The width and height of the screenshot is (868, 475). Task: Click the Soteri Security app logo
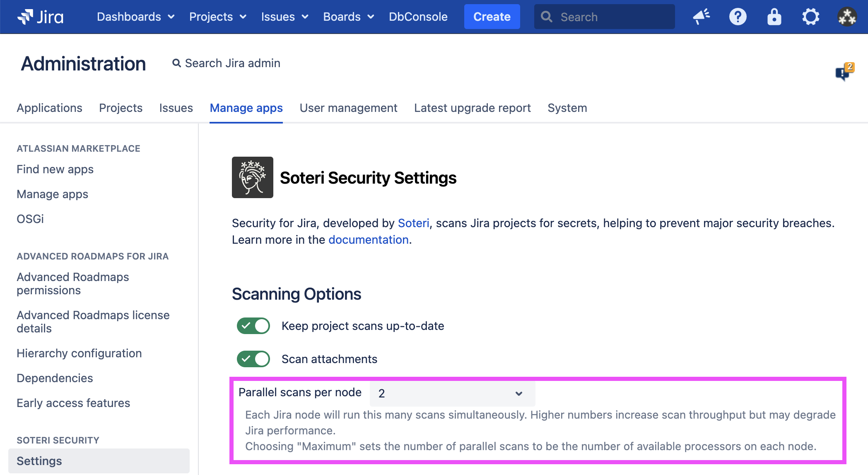(252, 177)
